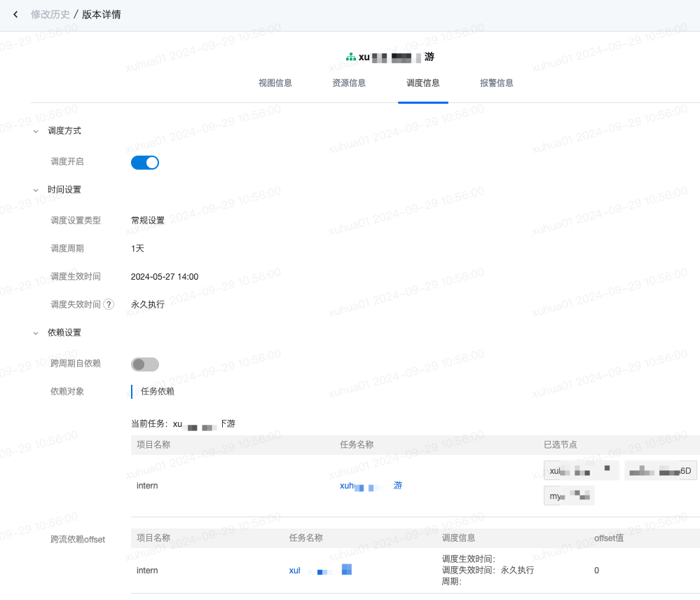Switch to the 资源信息 tab
The width and height of the screenshot is (700, 600).
(349, 83)
